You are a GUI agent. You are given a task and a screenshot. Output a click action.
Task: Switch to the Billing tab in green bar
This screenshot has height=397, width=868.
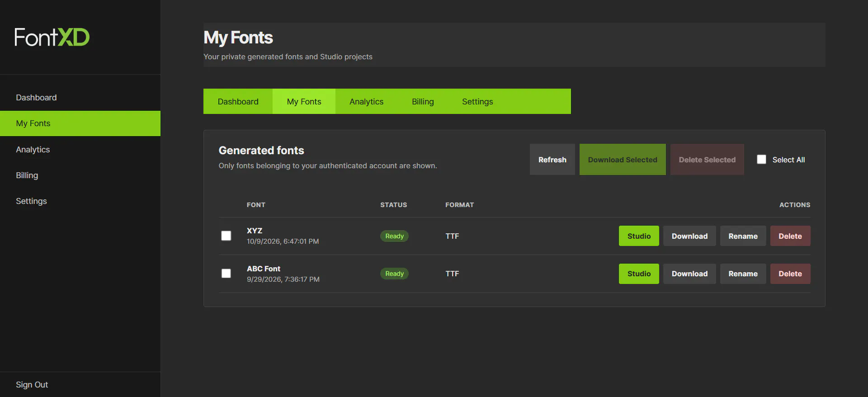point(423,102)
